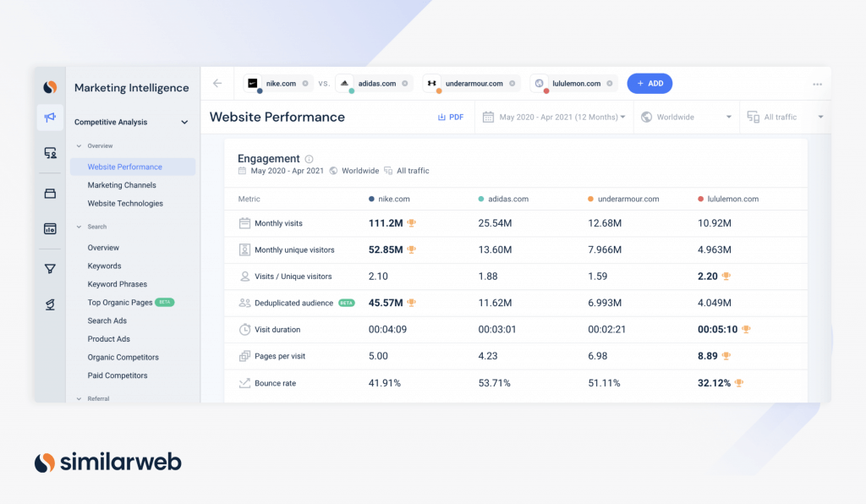866x504 pixels.
Task: Open Top Organic Pages in the sidebar
Action: [x=120, y=302]
